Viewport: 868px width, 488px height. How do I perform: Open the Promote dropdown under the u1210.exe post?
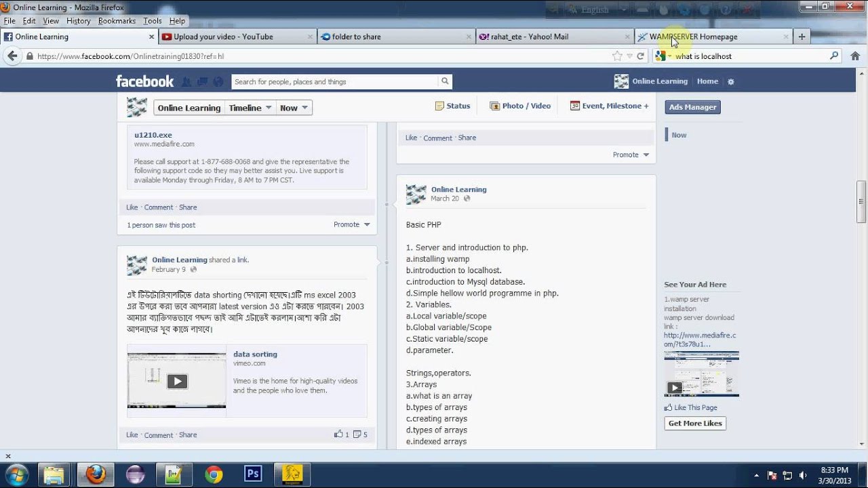pos(352,224)
